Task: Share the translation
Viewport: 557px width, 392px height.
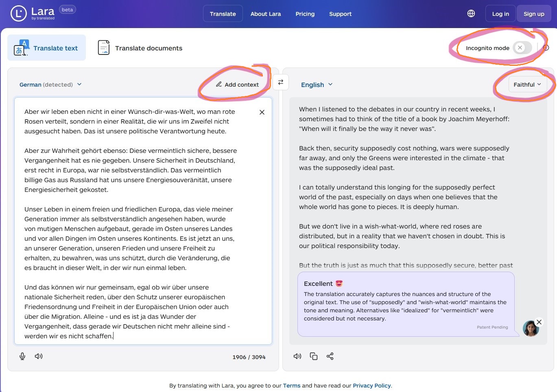Action: 330,356
